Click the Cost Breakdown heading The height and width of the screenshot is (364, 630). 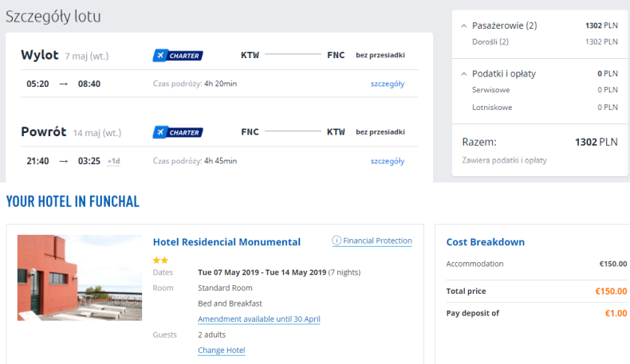tap(485, 242)
